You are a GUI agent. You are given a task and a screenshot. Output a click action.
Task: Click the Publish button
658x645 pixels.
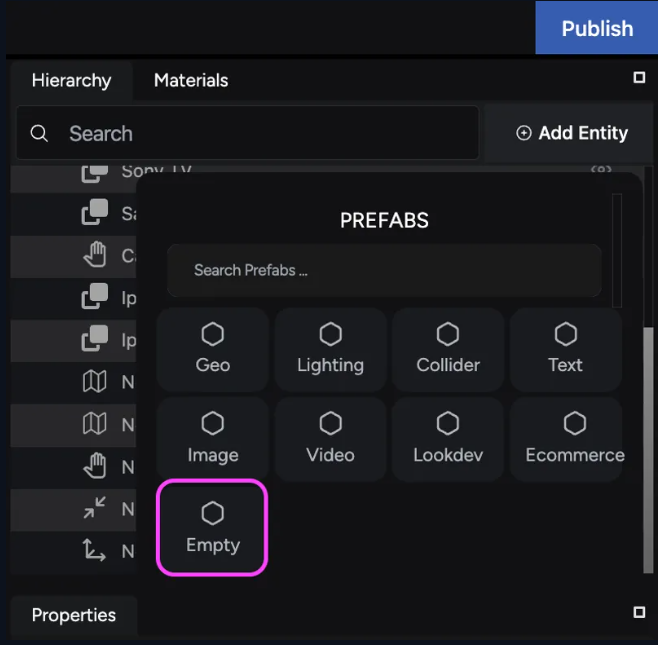[597, 28]
